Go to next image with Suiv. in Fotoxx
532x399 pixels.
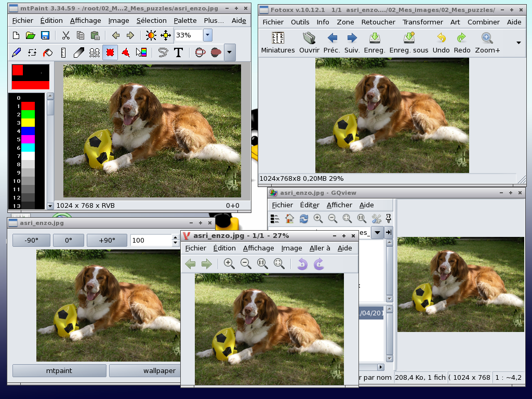tap(352, 43)
